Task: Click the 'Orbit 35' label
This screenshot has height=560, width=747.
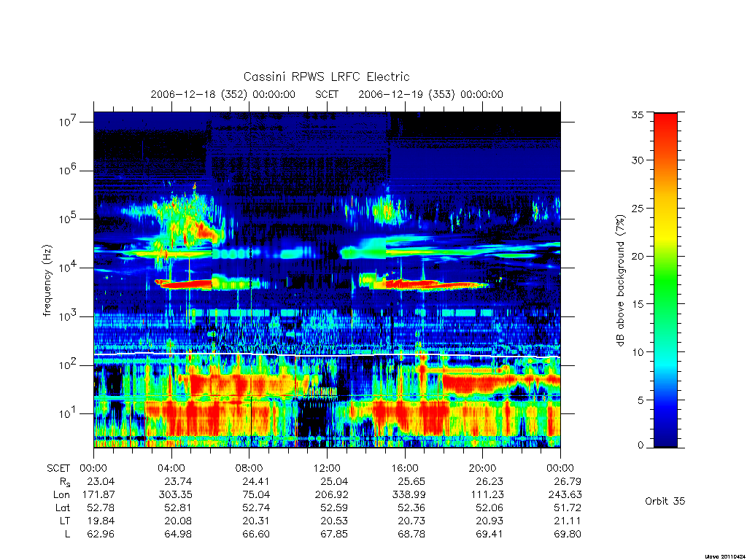Action: 665,501
